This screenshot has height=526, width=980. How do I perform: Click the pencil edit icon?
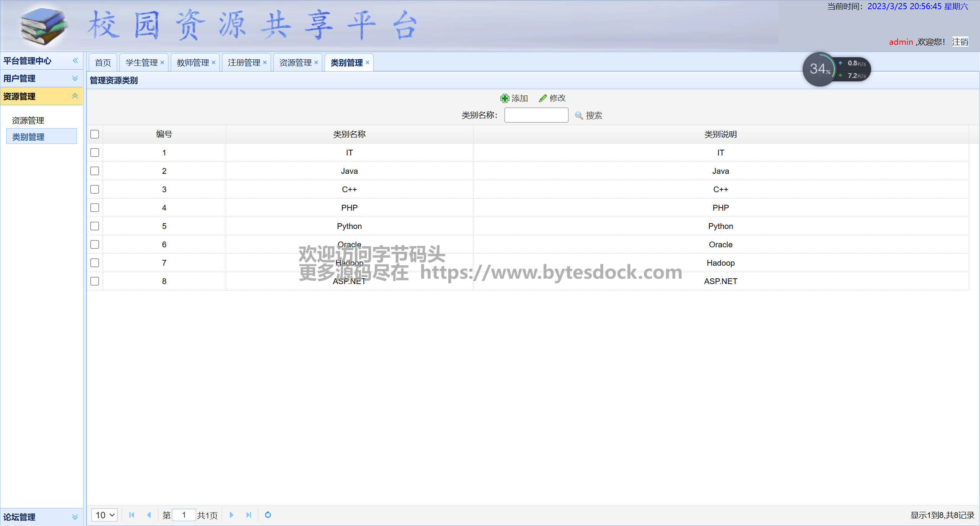[x=542, y=98]
